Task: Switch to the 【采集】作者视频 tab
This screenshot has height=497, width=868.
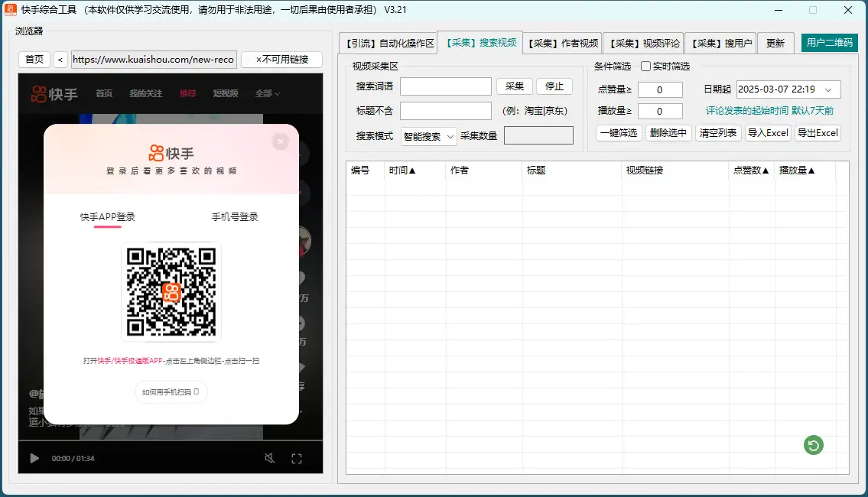Action: click(563, 43)
